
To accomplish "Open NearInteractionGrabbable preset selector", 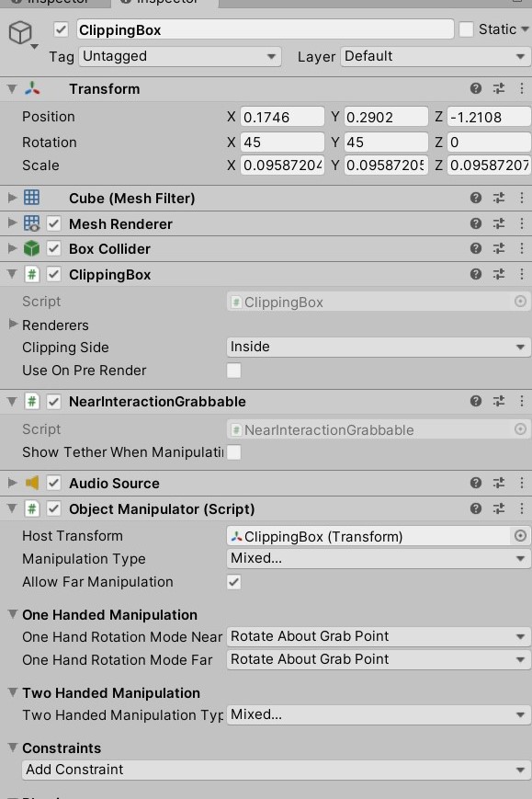I will 498,401.
